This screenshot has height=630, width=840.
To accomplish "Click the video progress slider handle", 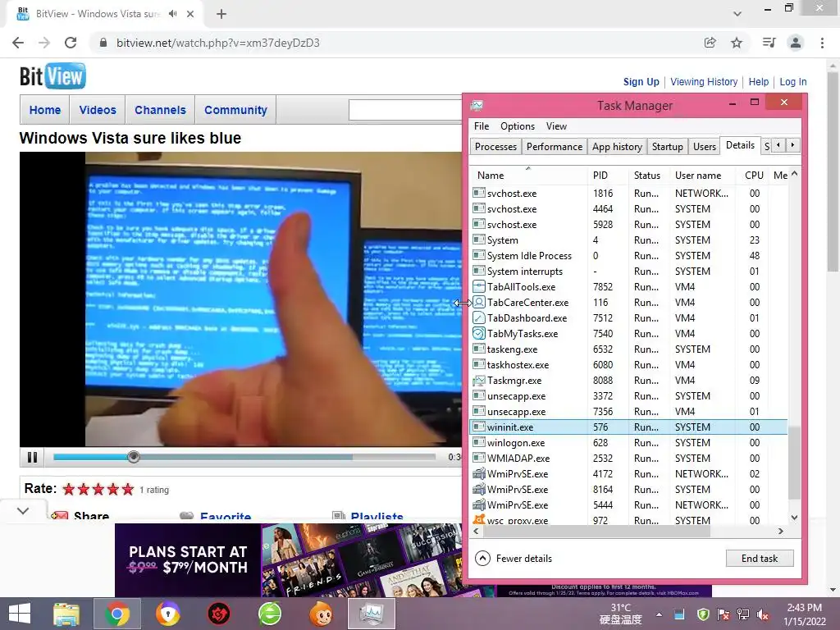I will coord(134,456).
